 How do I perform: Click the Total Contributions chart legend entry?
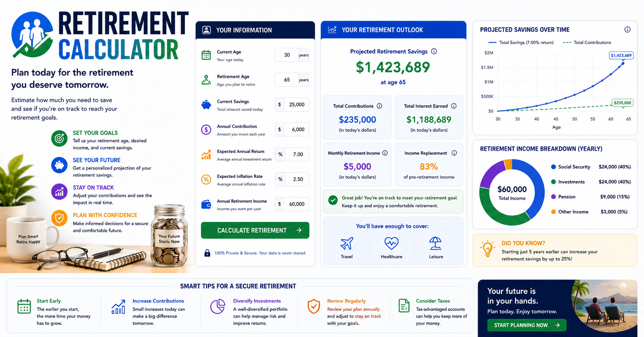pos(587,42)
